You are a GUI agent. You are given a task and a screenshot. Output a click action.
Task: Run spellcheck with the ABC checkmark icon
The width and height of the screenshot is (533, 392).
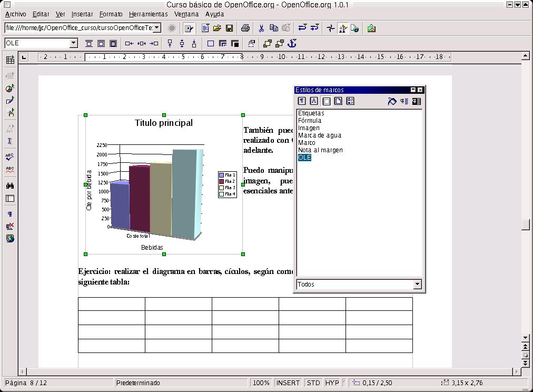[10, 156]
